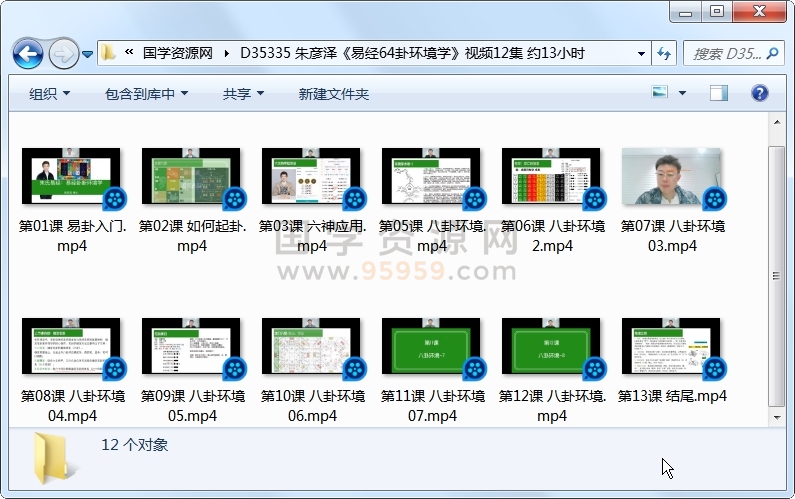Click the film reel badge on 第13课
Image resolution: width=795 pixels, height=499 pixels.
coord(714,369)
